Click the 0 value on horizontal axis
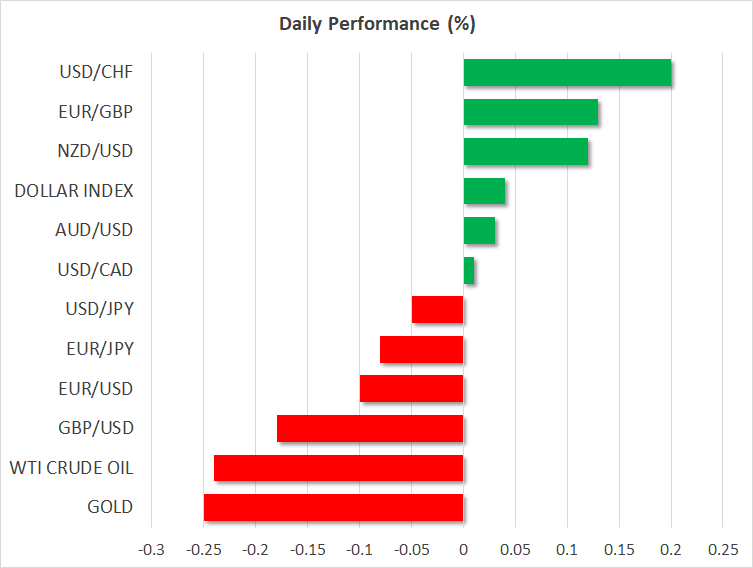Image resolution: width=753 pixels, height=568 pixels. click(x=463, y=549)
